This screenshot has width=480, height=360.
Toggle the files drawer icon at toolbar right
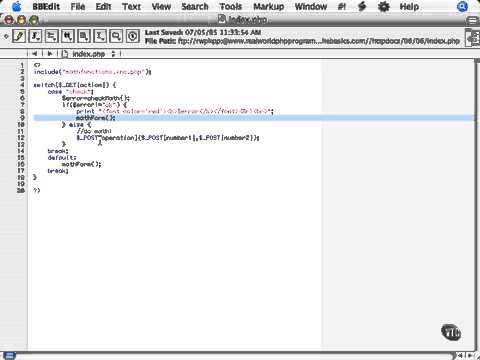(473, 38)
